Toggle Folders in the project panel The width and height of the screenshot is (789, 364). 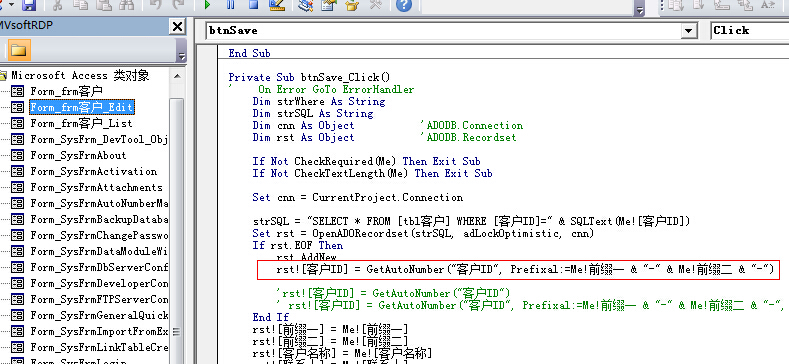pyautogui.click(x=18, y=50)
